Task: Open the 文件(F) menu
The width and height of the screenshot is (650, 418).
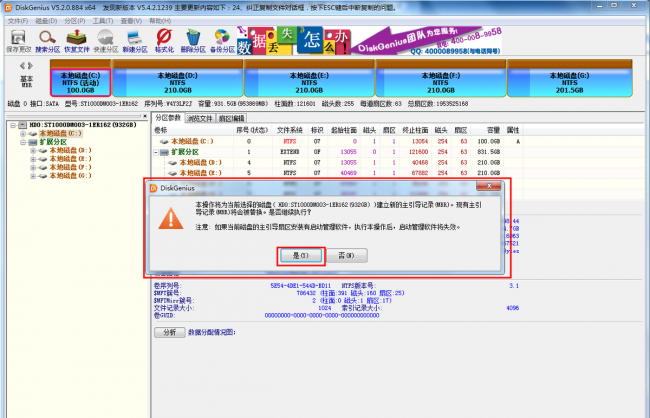Action: (x=18, y=21)
